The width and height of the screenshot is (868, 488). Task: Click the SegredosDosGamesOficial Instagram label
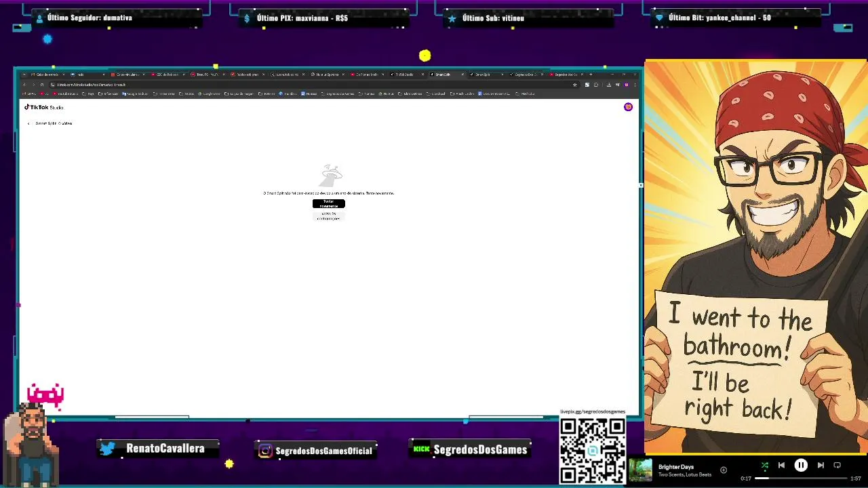click(323, 451)
